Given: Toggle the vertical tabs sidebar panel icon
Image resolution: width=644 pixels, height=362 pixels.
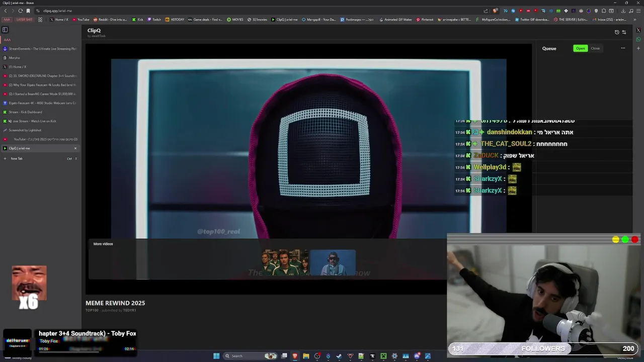Looking at the screenshot, I should (5, 30).
